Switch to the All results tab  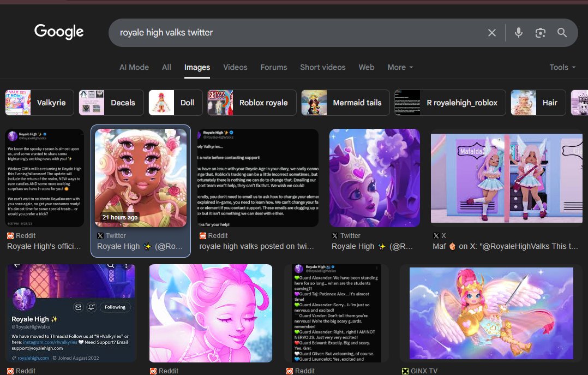[166, 67]
